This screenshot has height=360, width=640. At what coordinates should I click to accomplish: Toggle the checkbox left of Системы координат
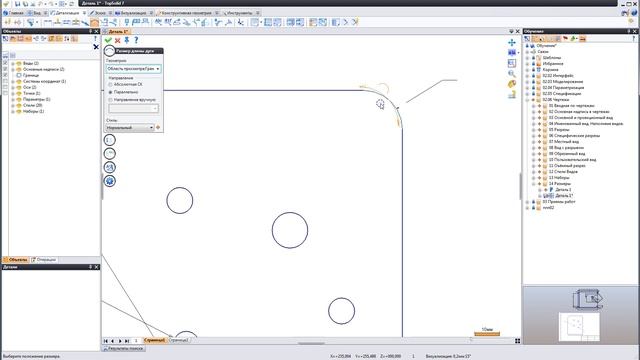(5, 81)
